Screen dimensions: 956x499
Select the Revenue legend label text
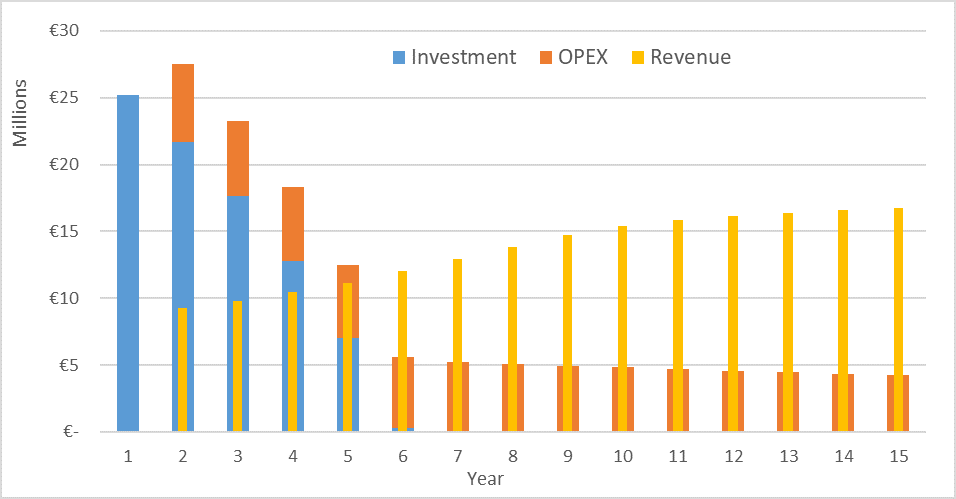690,57
